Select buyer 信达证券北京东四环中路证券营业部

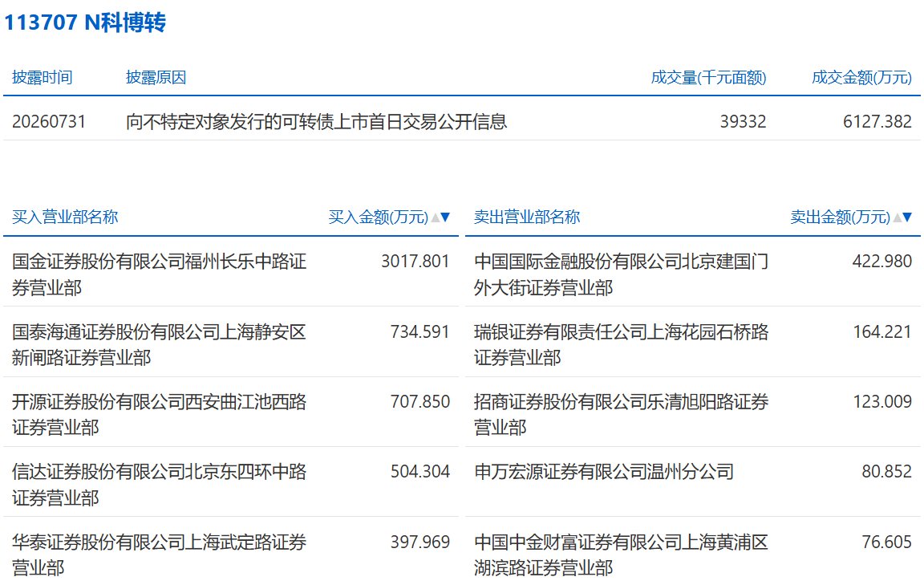click(x=159, y=485)
